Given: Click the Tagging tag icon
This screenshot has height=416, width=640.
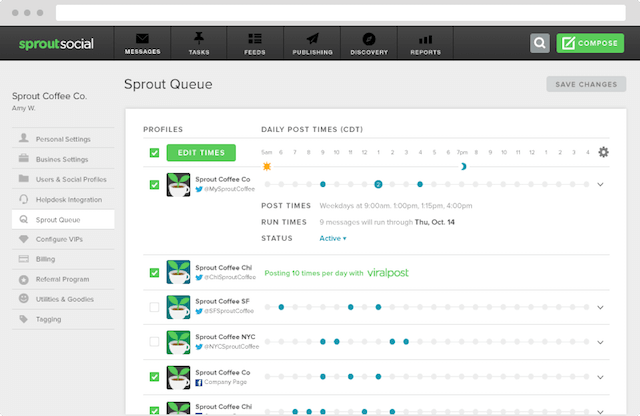Looking at the screenshot, I should [x=24, y=319].
